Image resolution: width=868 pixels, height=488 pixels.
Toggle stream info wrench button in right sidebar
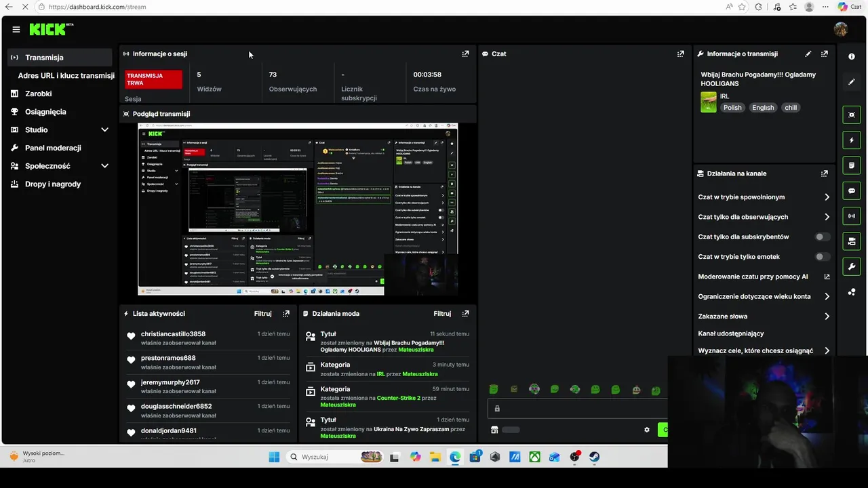point(852,266)
